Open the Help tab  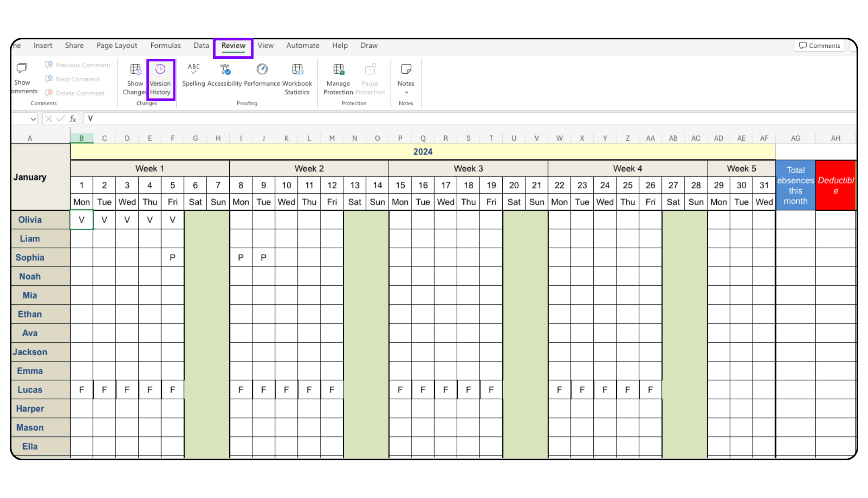click(x=340, y=45)
